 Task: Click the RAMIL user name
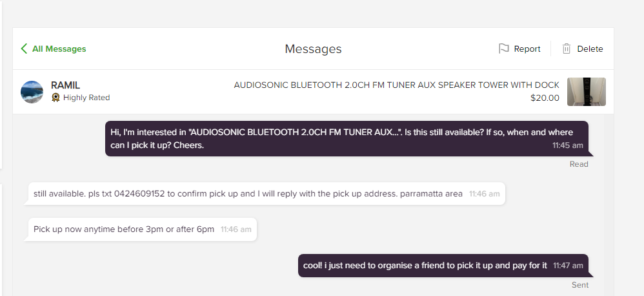(x=65, y=85)
